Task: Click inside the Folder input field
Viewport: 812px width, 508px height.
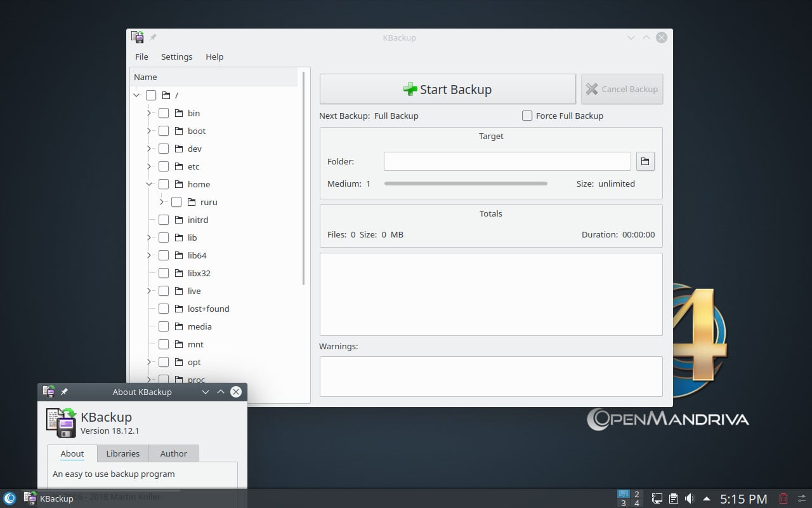Action: 507,161
